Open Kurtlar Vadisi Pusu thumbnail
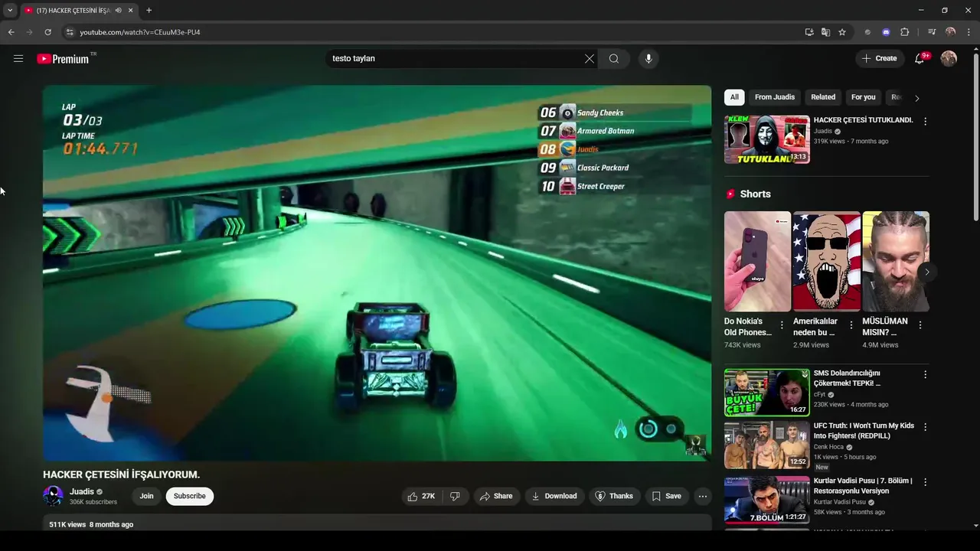The image size is (980, 551). (x=767, y=500)
